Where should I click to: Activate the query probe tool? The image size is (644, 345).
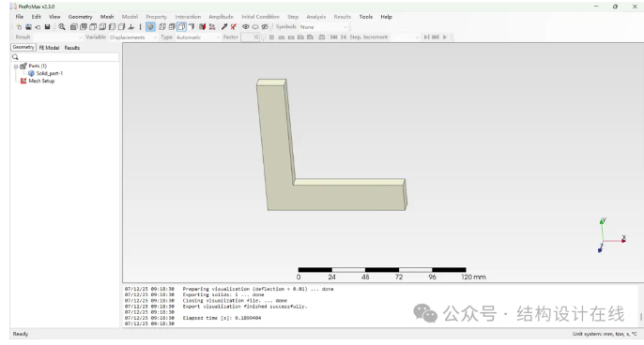[224, 27]
